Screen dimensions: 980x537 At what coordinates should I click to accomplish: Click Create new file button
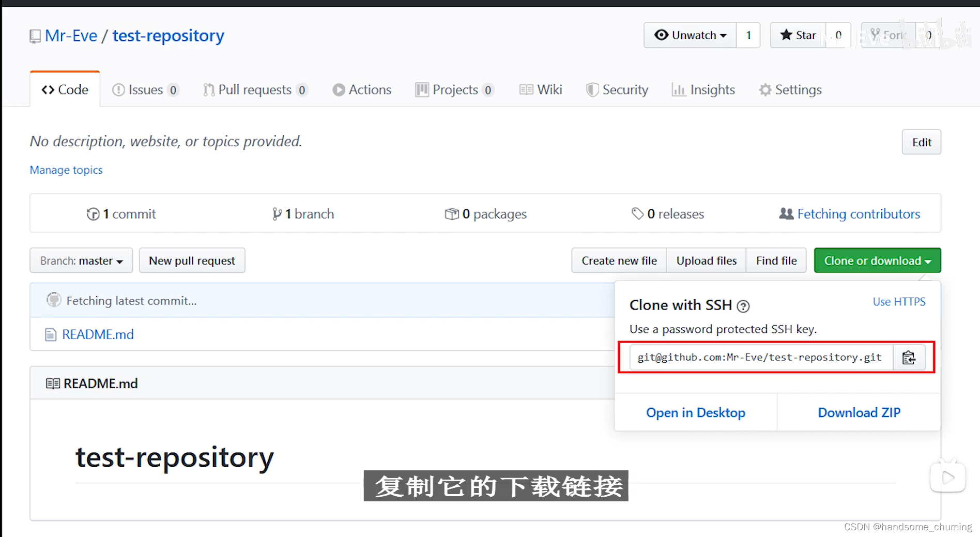coord(619,260)
